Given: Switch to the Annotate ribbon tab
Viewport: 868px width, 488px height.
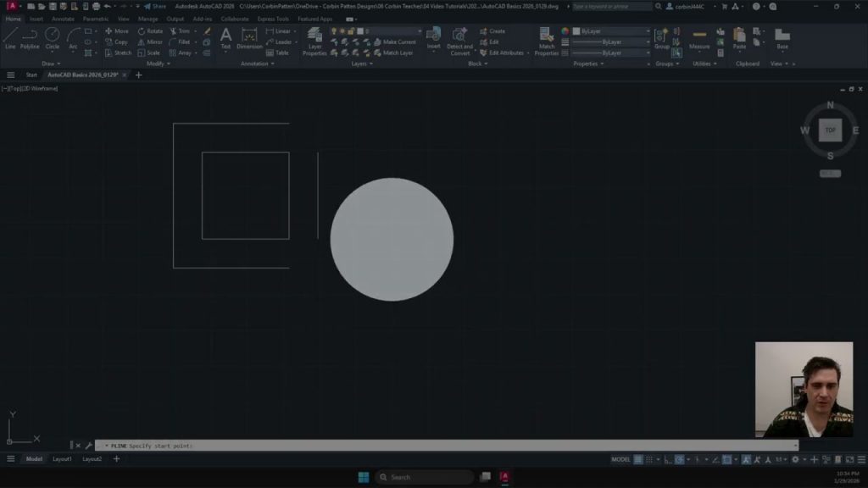Looking at the screenshot, I should (x=63, y=19).
